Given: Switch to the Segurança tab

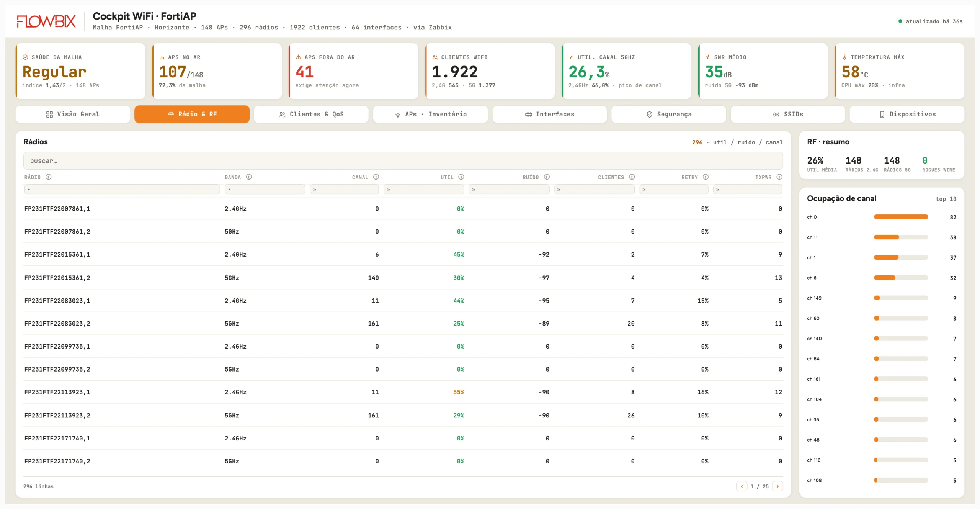Looking at the screenshot, I should 669,114.
